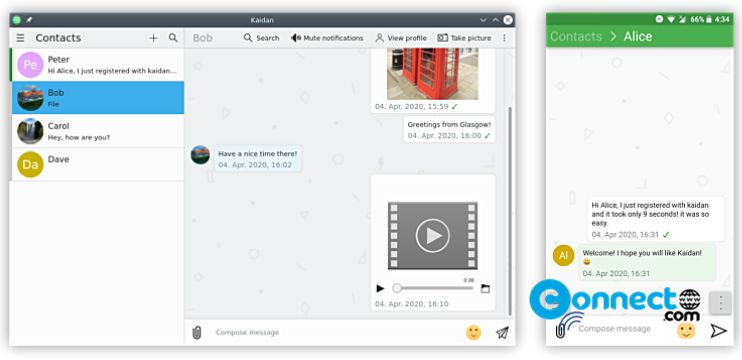This screenshot has height=360, width=742.
Task: Attach file with paperclip in Kaidan desktop
Action: (197, 333)
